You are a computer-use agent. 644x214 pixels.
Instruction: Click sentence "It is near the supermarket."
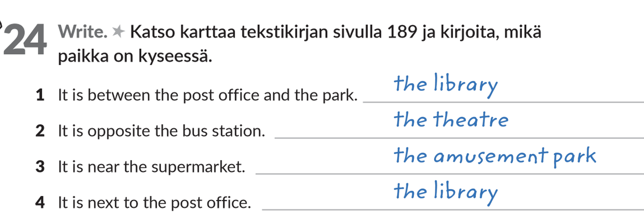coord(151,167)
